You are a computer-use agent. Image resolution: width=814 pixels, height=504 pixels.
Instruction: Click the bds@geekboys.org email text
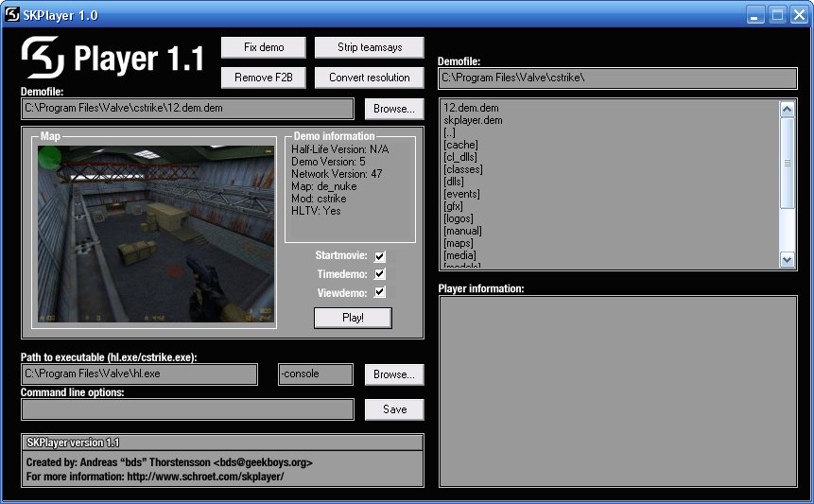[263, 462]
